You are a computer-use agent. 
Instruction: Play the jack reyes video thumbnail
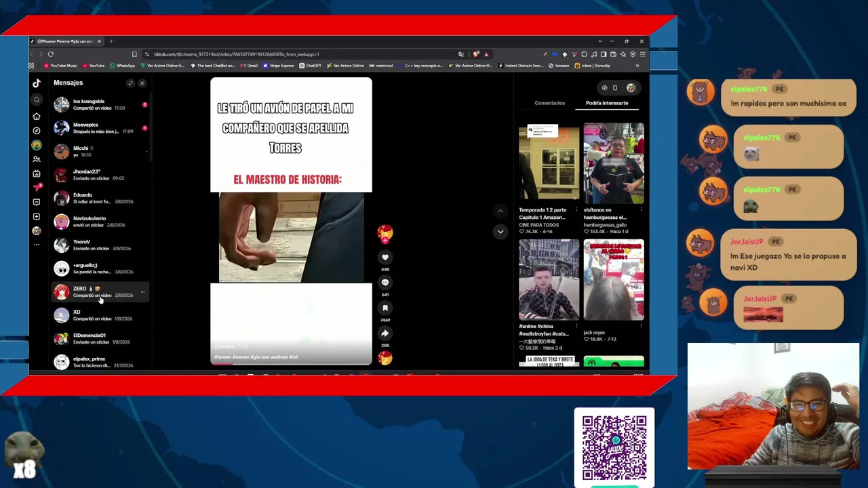[614, 279]
